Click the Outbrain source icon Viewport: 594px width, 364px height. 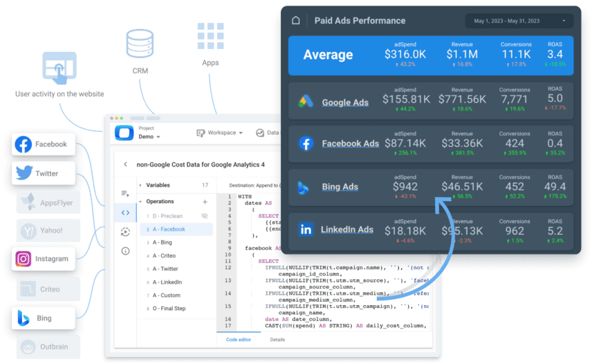(28, 347)
